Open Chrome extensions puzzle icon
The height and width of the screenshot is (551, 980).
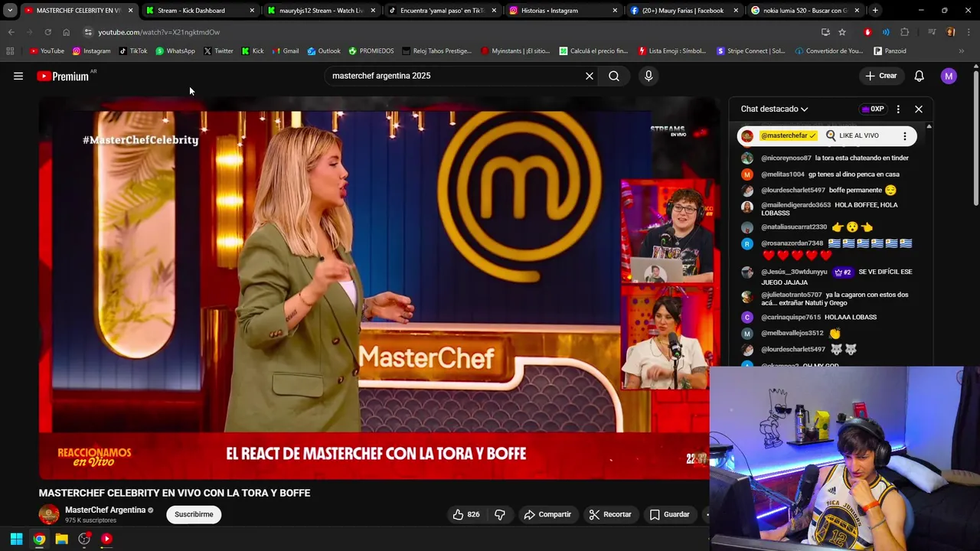click(x=905, y=32)
